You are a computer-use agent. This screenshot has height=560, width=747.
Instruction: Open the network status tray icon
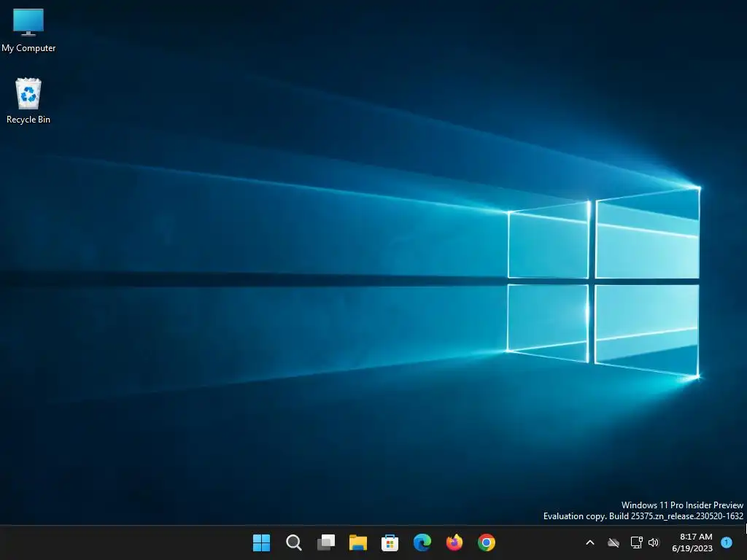[x=636, y=542]
